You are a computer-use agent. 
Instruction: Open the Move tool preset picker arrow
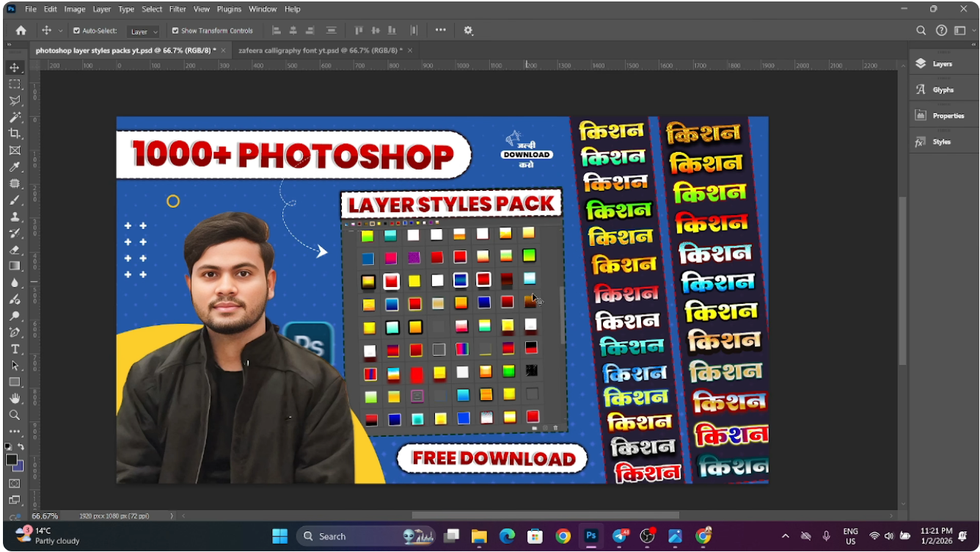[x=60, y=31]
